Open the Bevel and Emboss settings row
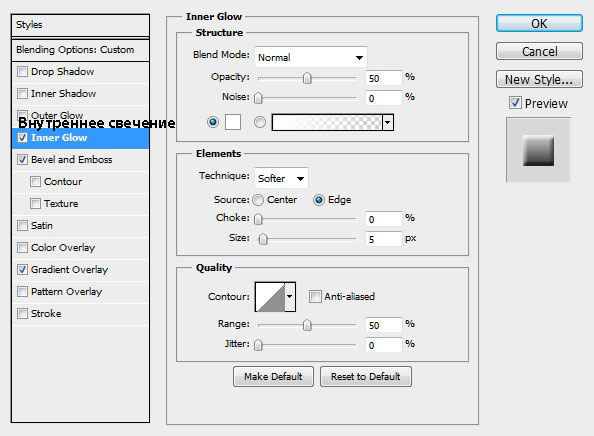 pyautogui.click(x=80, y=159)
